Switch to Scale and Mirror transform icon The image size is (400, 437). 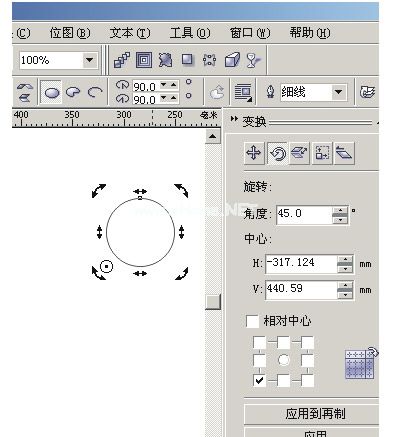(300, 153)
